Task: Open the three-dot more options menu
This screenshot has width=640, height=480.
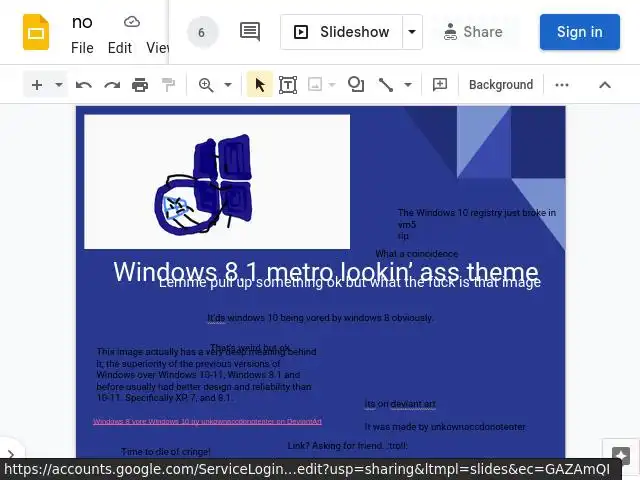Action: [x=562, y=85]
